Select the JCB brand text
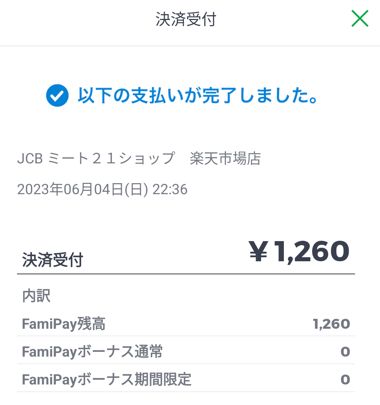 [30, 158]
